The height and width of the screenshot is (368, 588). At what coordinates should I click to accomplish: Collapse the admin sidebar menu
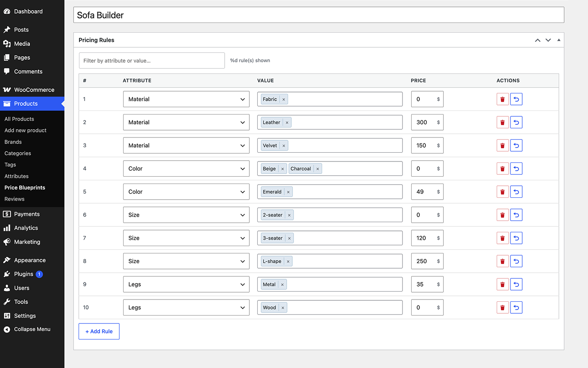point(32,329)
